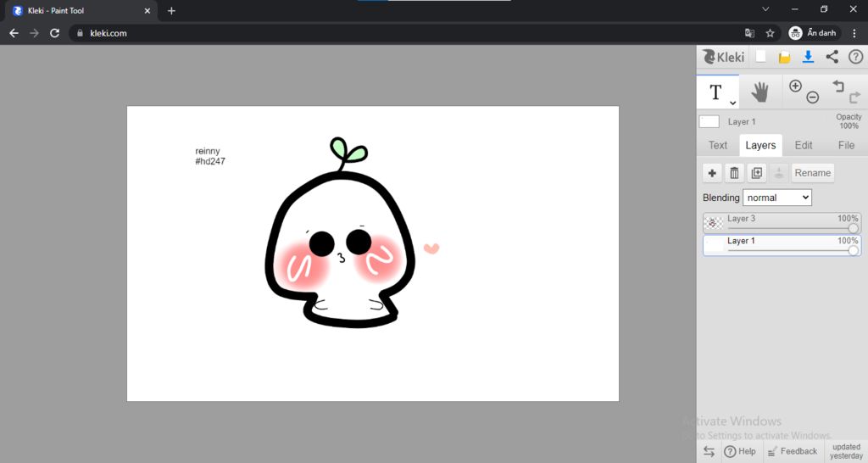Go forward in browser

pos(34,33)
